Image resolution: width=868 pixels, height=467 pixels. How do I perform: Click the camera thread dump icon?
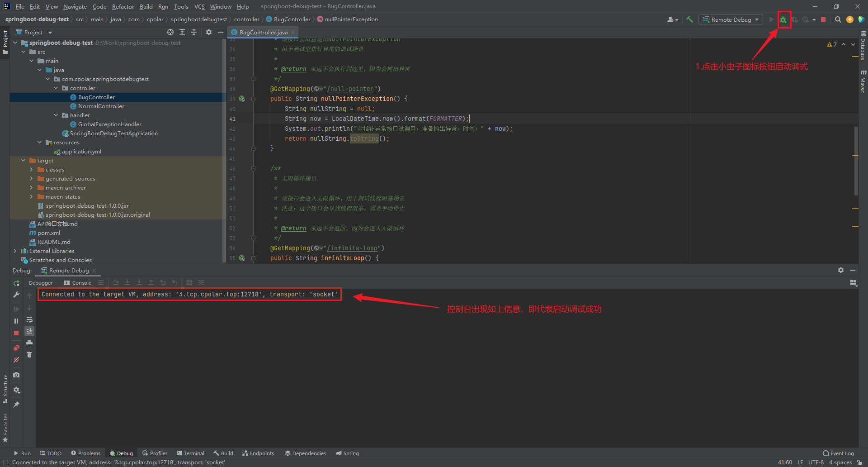16,375
